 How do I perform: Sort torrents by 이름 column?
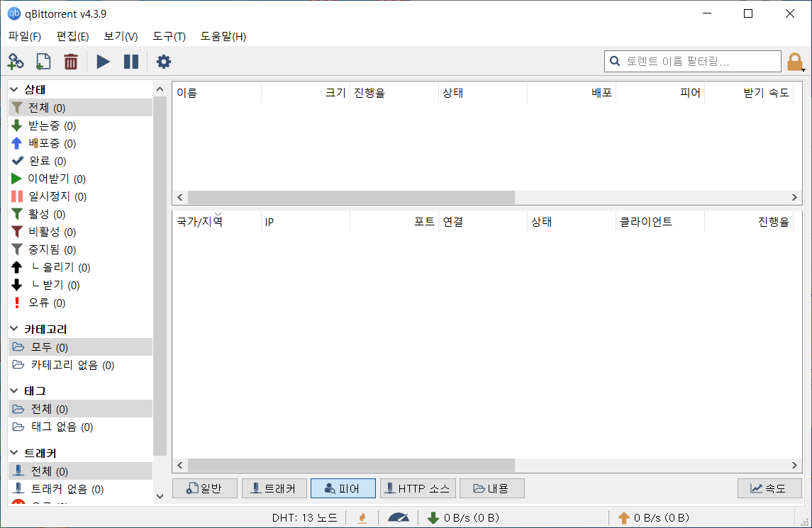coord(217,93)
